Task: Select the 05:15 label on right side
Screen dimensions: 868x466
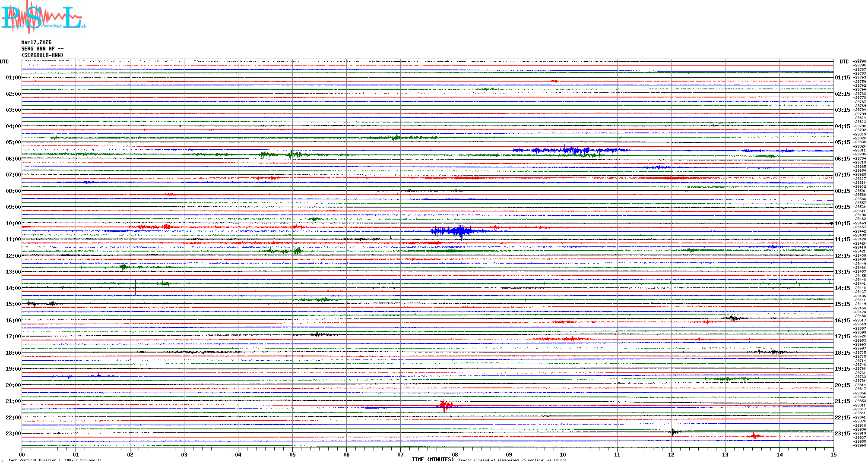Action: pos(842,142)
